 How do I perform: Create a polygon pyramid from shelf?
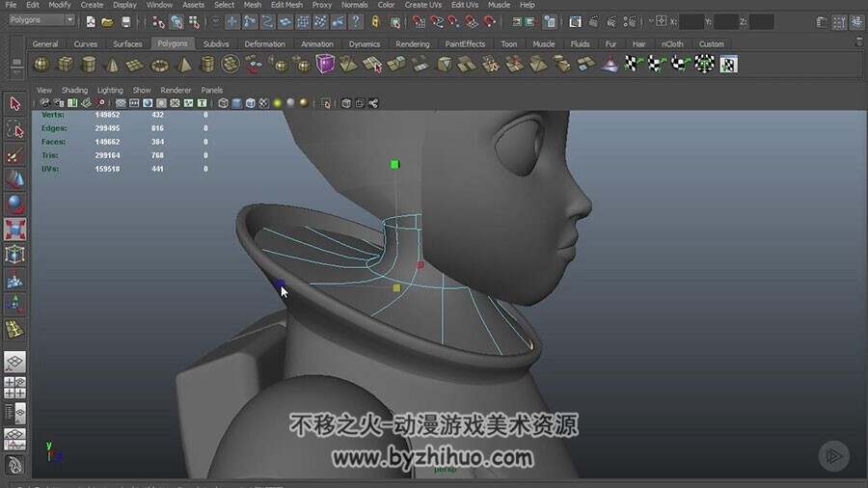pyautogui.click(x=183, y=65)
